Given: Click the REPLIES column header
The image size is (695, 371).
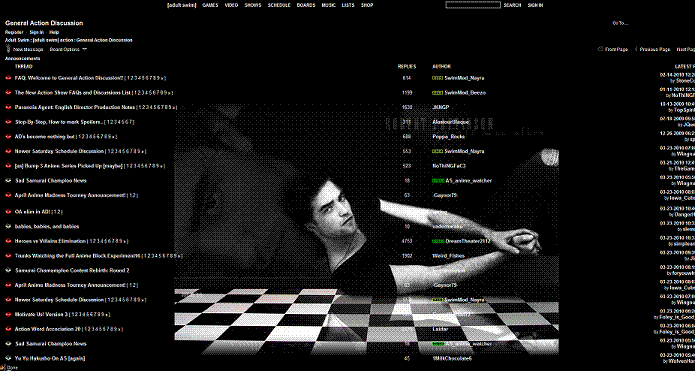Looking at the screenshot, I should point(407,67).
